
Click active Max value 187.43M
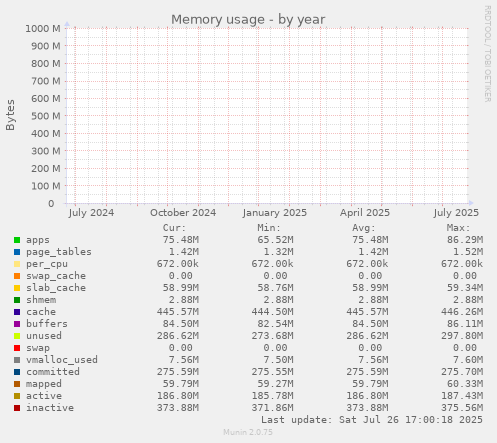462,396
